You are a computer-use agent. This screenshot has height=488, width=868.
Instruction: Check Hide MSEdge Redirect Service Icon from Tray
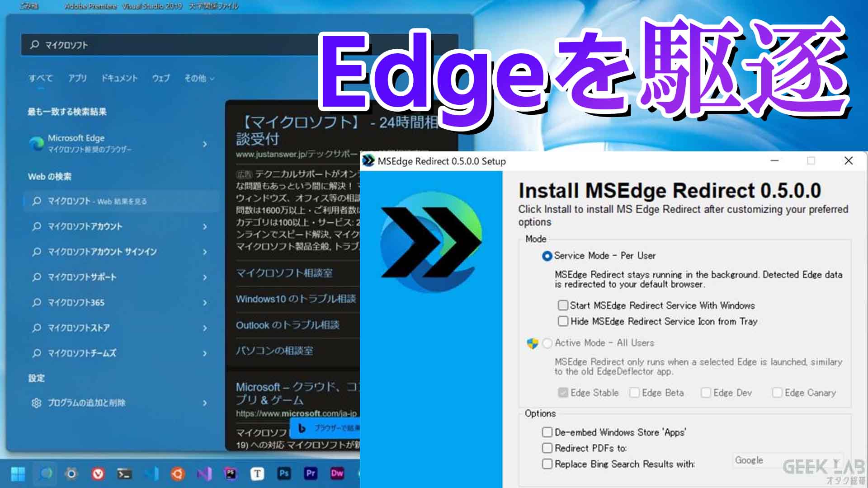click(563, 321)
